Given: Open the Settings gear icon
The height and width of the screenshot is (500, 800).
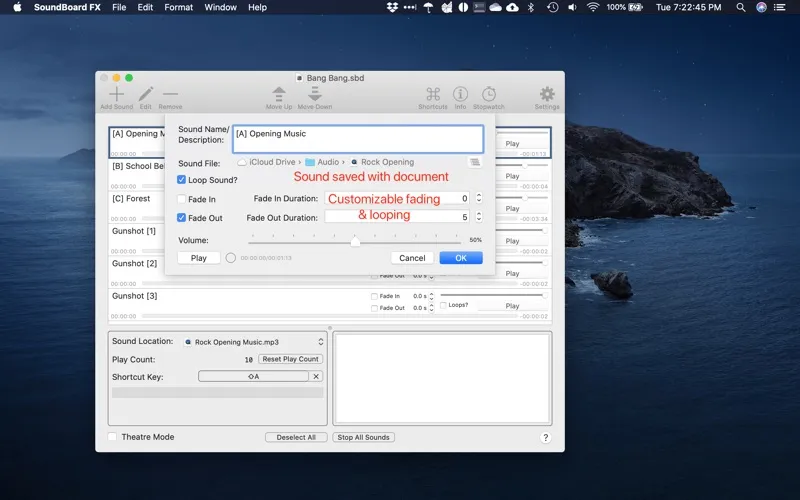Looking at the screenshot, I should 547,94.
